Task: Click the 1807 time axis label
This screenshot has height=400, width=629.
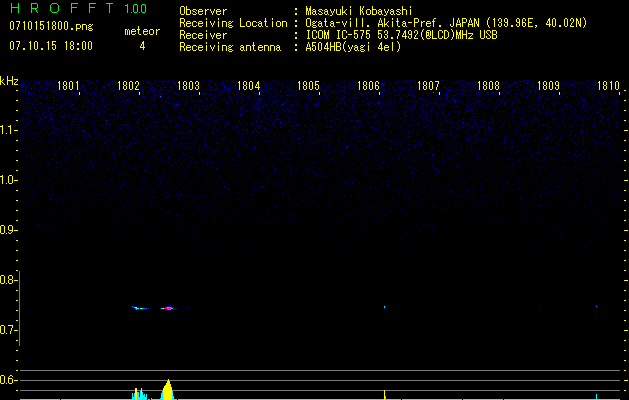Action: click(428, 86)
